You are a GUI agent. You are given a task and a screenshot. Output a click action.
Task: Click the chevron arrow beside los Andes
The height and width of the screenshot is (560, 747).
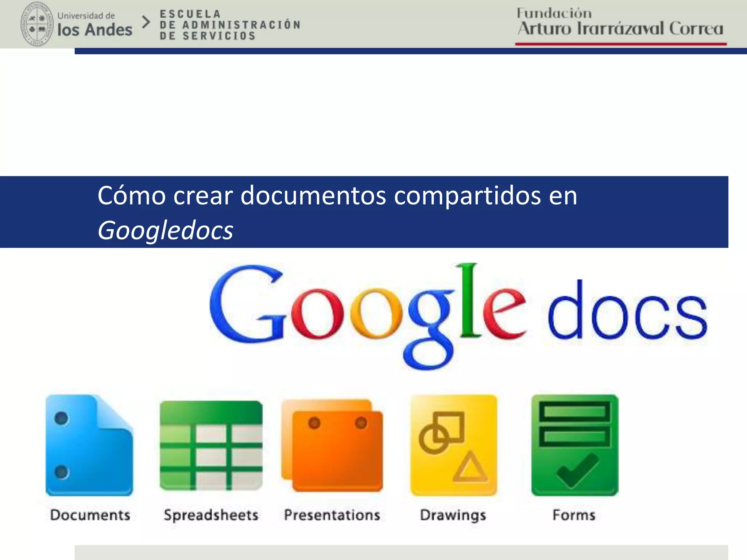(x=146, y=23)
